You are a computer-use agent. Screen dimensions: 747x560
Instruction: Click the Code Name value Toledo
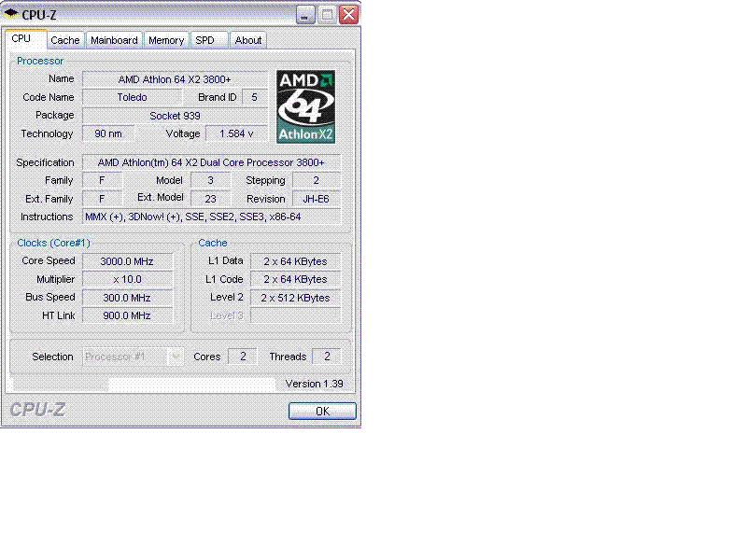coord(132,97)
